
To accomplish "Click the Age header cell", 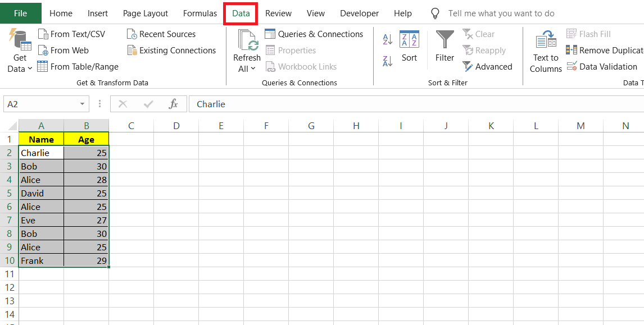I will click(86, 139).
